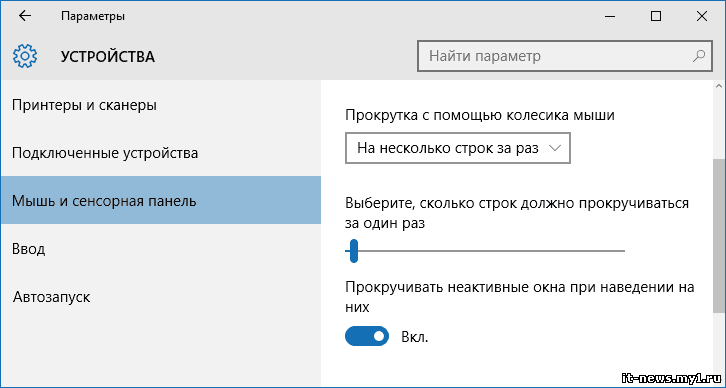Click the scrollbar up arrow
Viewport: 726px width, 388px height.
[718, 86]
